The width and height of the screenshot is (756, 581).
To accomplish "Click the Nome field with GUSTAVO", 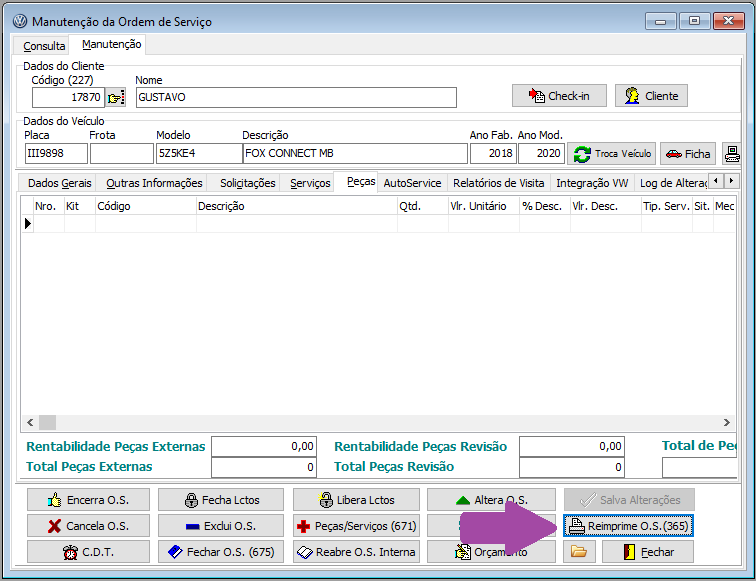I will coord(296,97).
